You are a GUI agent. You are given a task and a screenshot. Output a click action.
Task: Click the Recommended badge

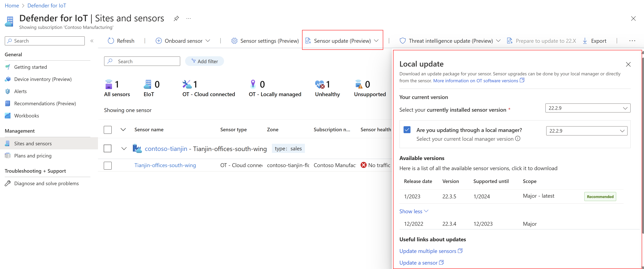click(x=600, y=197)
